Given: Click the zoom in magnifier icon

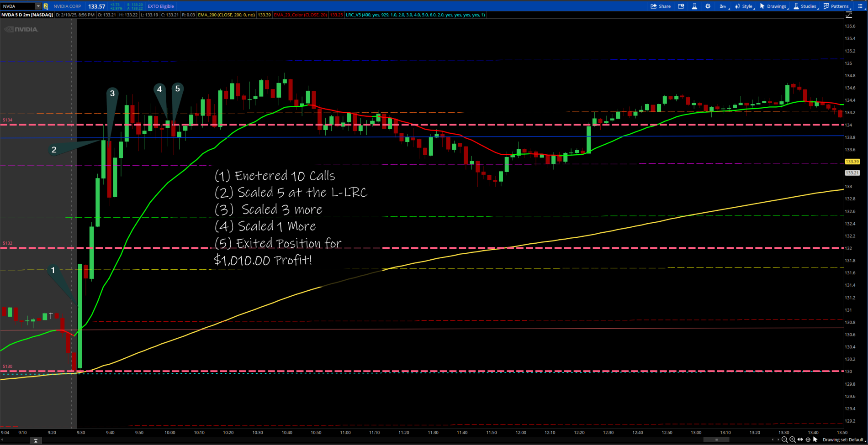Looking at the screenshot, I should click(792, 440).
